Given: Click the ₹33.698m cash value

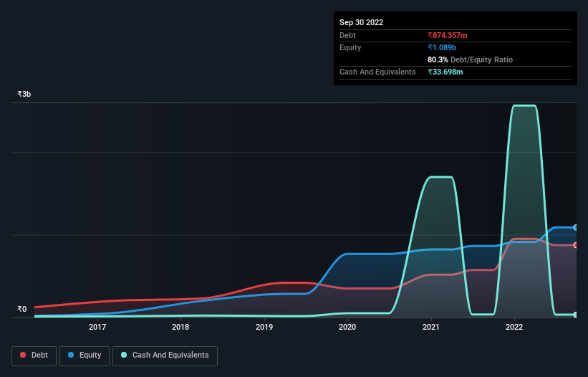Looking at the screenshot, I should click(445, 72).
